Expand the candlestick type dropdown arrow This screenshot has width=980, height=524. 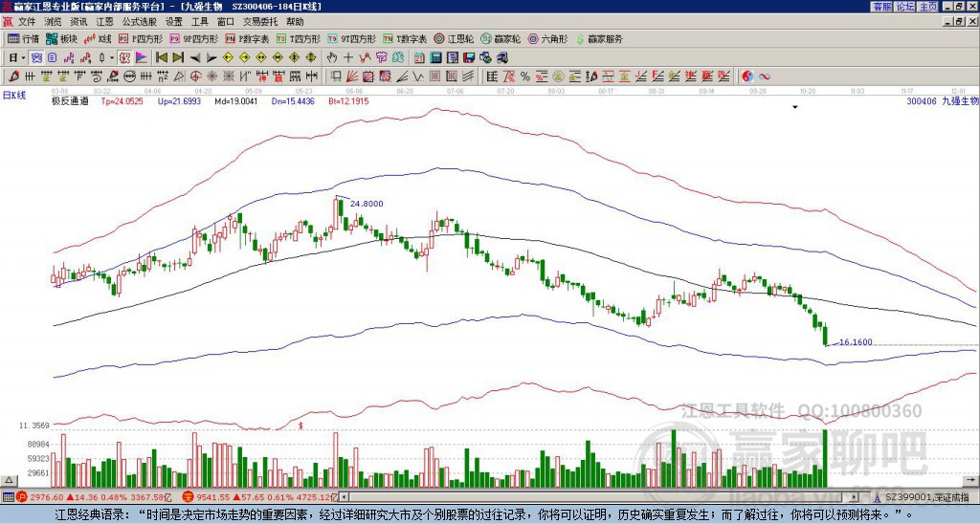coord(111,57)
